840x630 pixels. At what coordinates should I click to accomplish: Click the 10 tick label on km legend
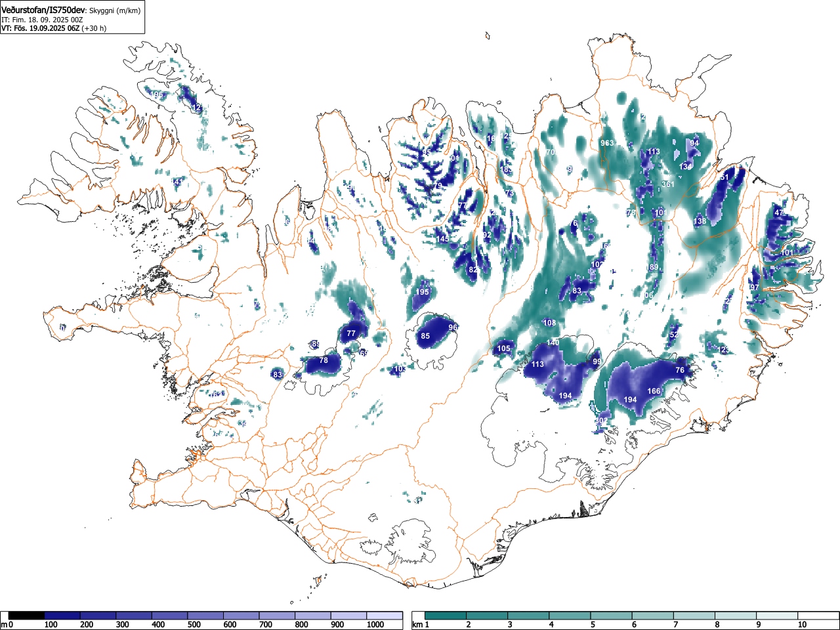click(x=802, y=625)
